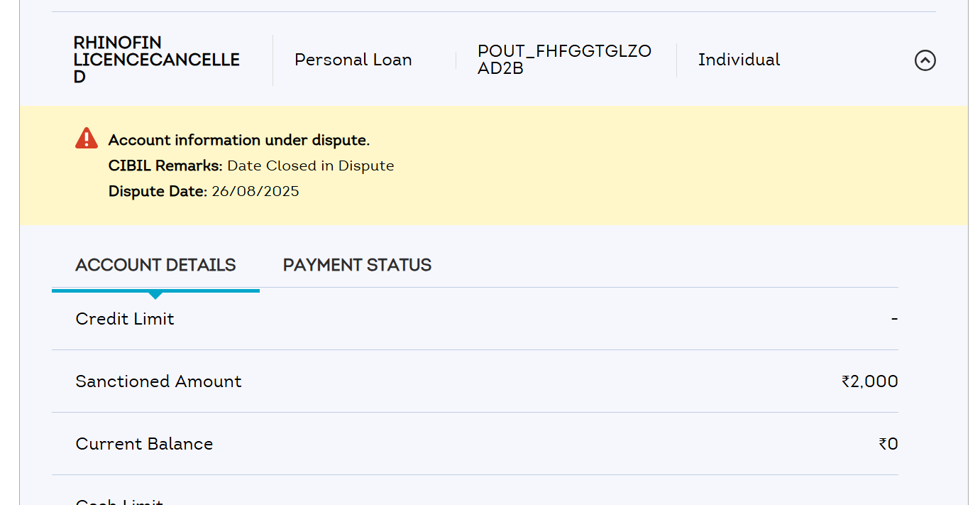Click the dispute date 26/08/2025

[255, 191]
